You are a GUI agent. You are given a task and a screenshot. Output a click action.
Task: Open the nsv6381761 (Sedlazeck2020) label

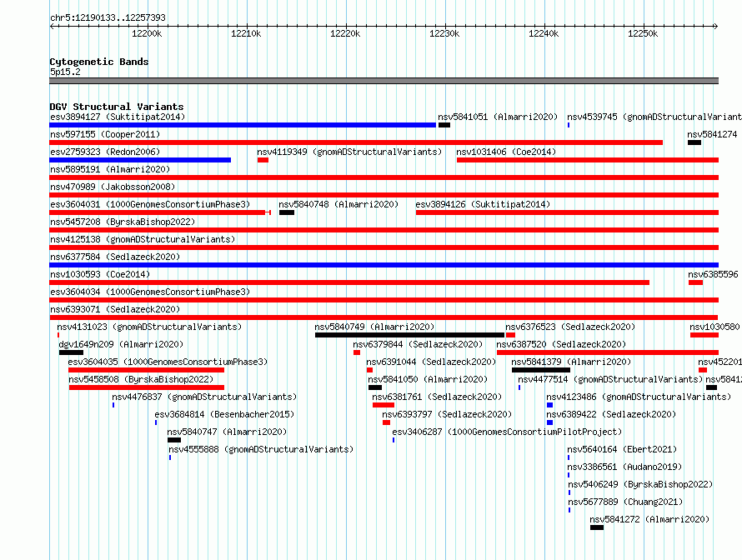click(x=437, y=397)
